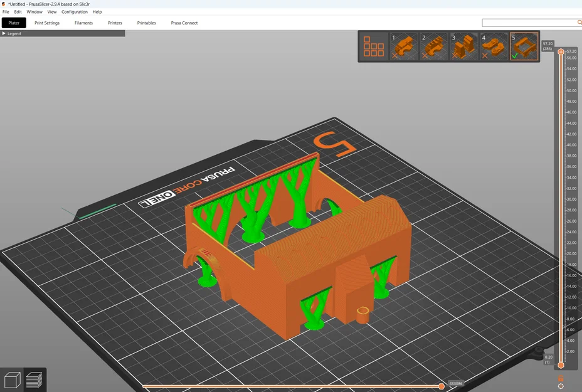The height and width of the screenshot is (392, 582).
Task: Select bed 3 thumbnail
Action: [464, 46]
